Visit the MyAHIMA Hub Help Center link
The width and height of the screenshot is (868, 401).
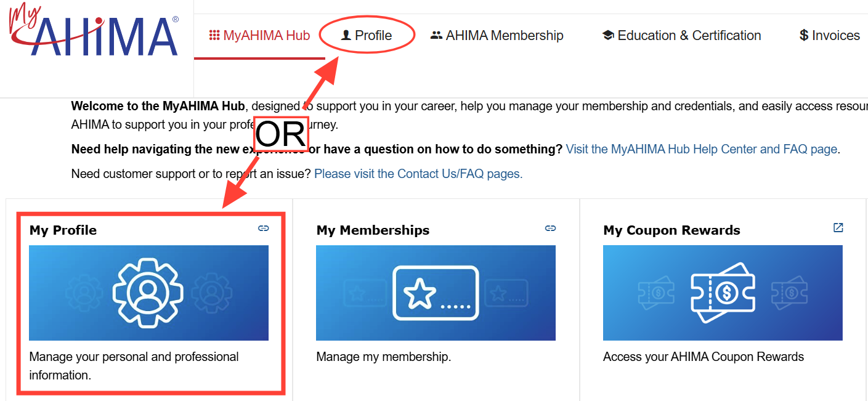[x=702, y=149]
